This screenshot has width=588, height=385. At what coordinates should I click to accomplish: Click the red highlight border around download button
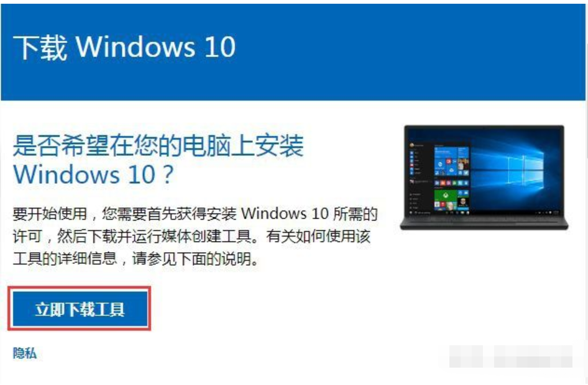click(80, 309)
